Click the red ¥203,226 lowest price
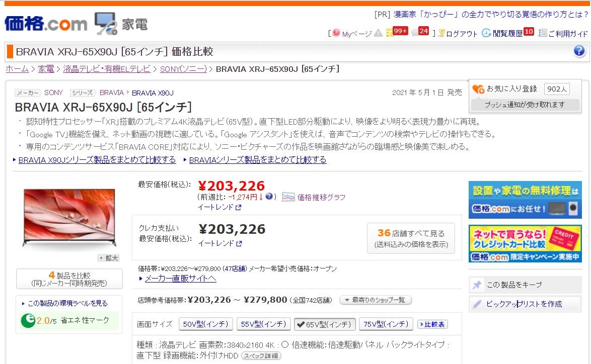 (232, 186)
